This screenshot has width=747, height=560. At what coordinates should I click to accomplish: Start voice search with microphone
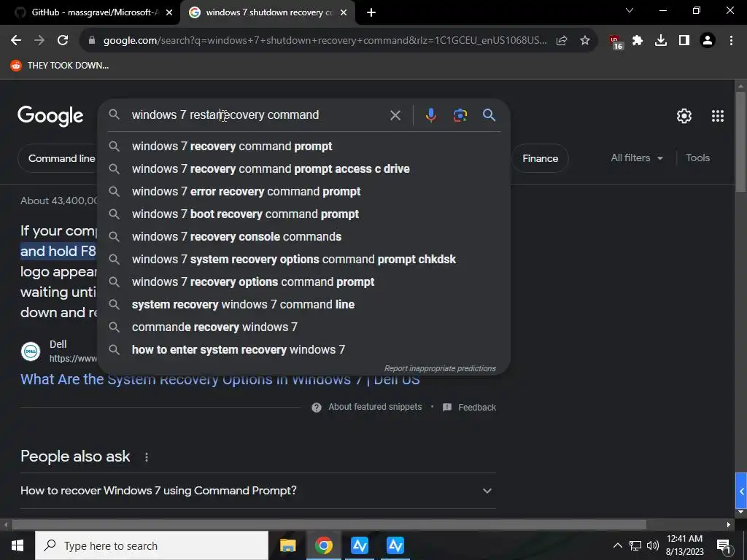tap(430, 115)
